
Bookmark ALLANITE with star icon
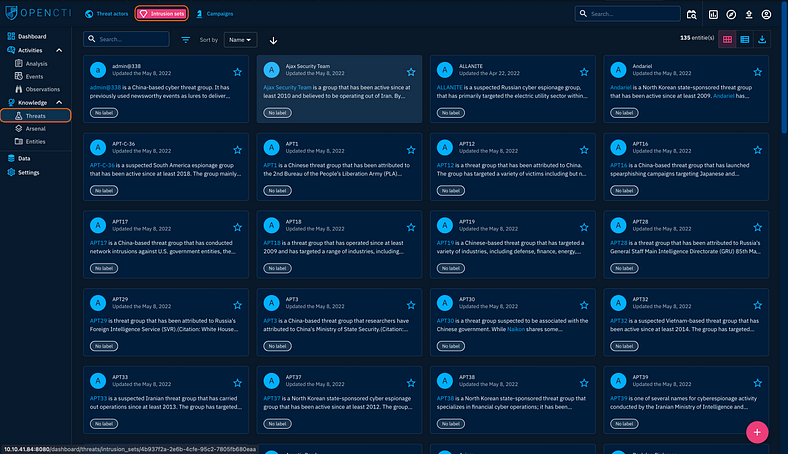point(584,72)
